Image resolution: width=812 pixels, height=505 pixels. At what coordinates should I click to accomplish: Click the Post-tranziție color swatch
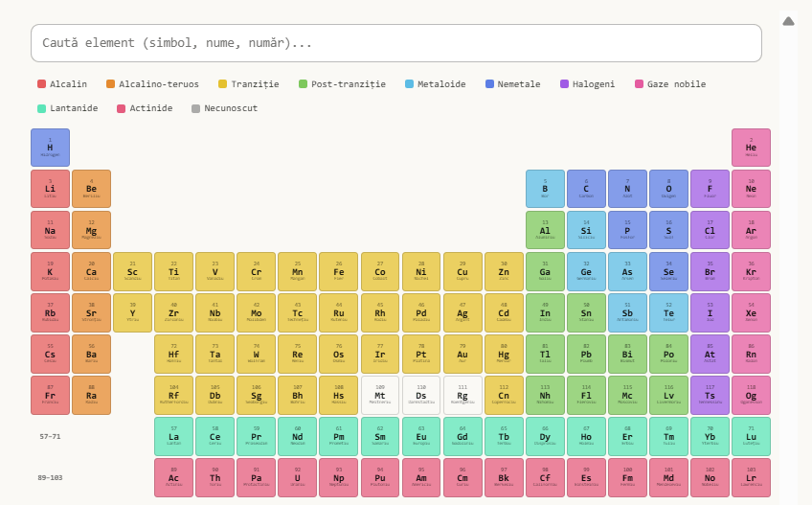pos(304,84)
